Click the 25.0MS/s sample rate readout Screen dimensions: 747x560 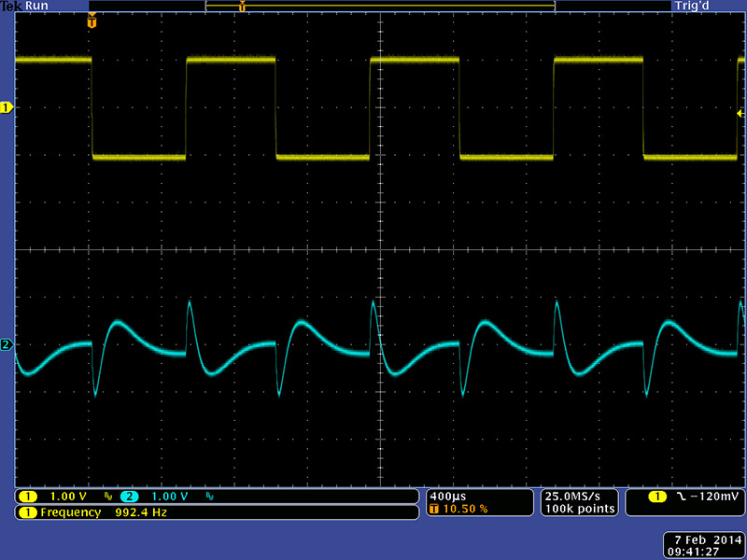click(x=577, y=495)
